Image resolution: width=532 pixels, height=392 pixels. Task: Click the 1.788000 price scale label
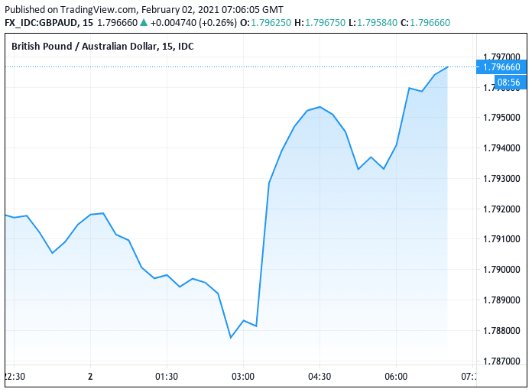[x=503, y=331]
